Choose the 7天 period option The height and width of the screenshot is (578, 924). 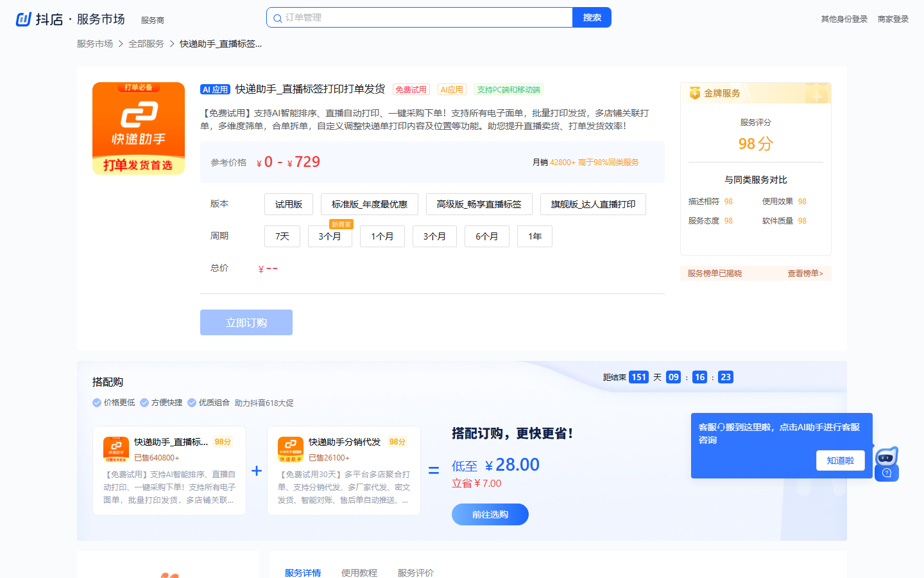click(282, 236)
